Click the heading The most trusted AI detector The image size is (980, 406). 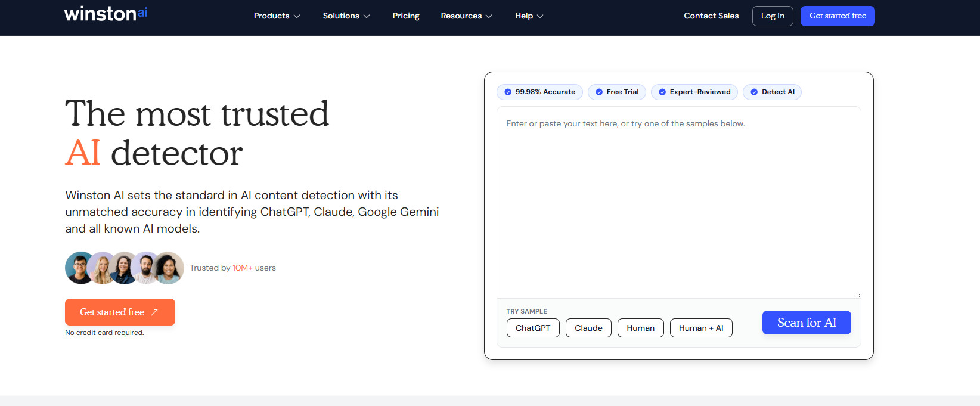[197, 133]
